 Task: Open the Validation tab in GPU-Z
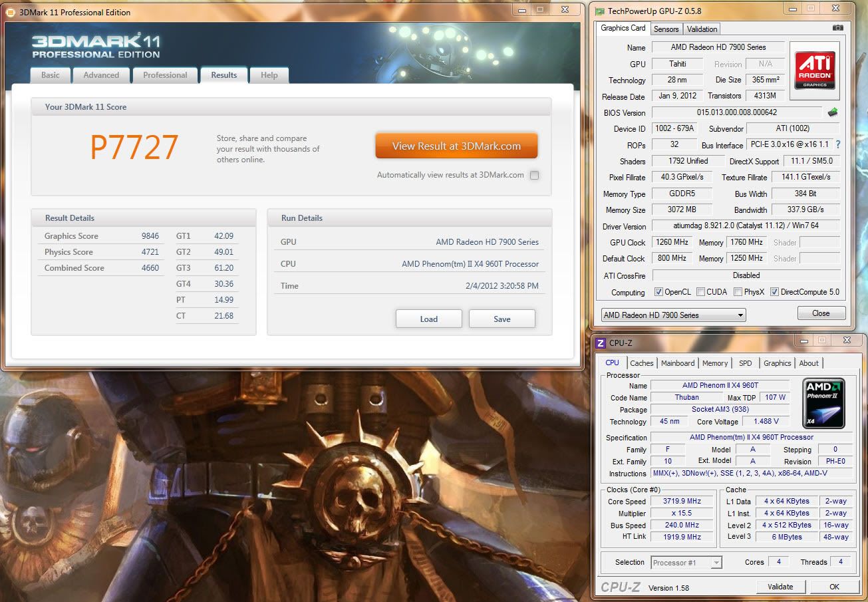pyautogui.click(x=702, y=29)
